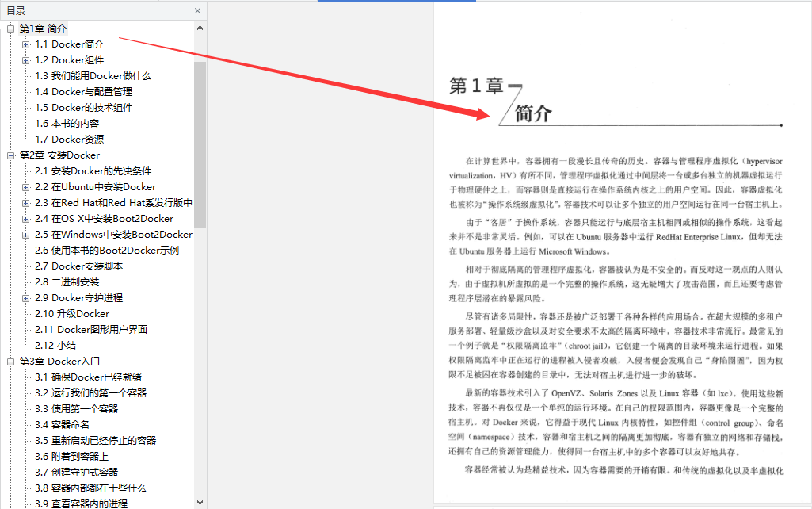The image size is (812, 509).
Task: Go to 1.4 Docker与配置管理
Action: (83, 92)
